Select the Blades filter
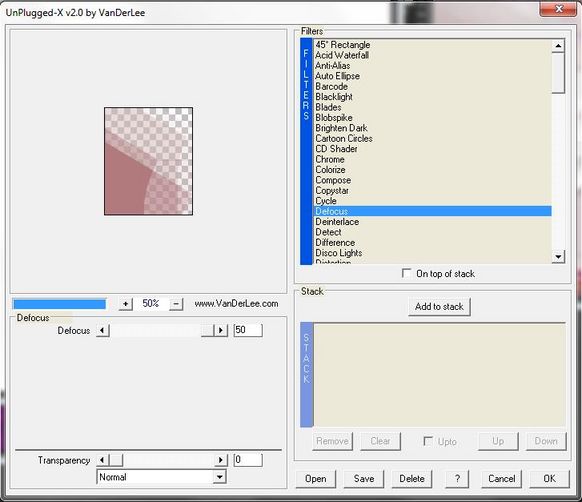 click(432, 107)
